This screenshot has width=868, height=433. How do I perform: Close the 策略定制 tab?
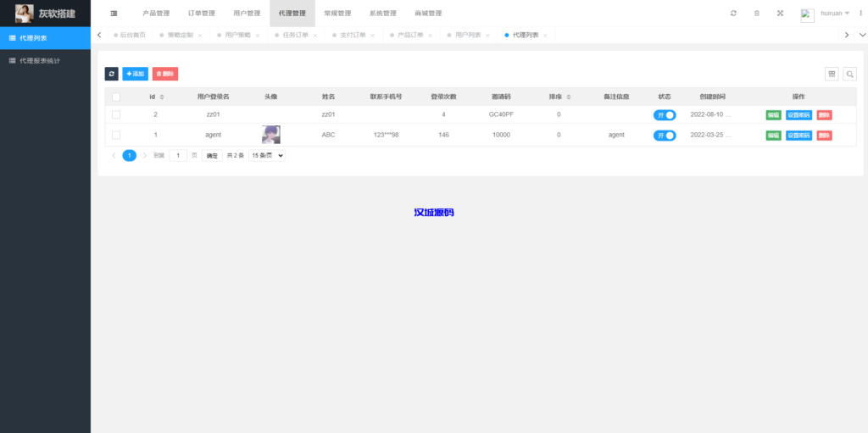click(200, 36)
